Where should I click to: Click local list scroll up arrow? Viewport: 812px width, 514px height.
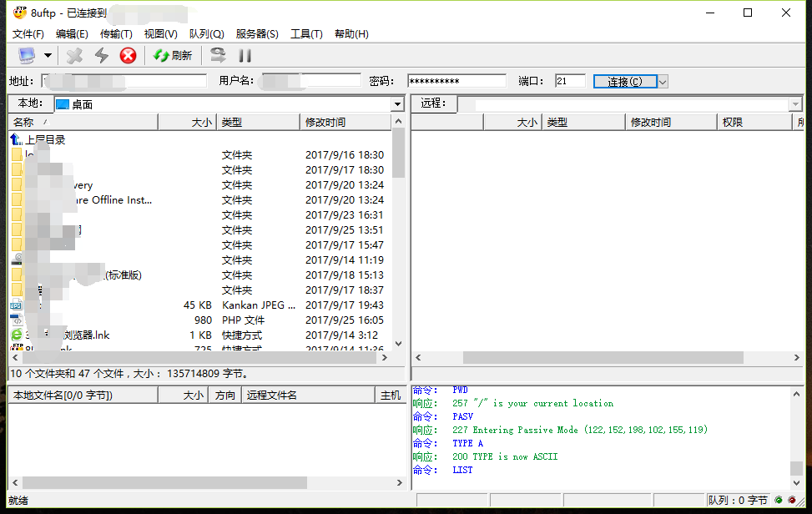(398, 121)
